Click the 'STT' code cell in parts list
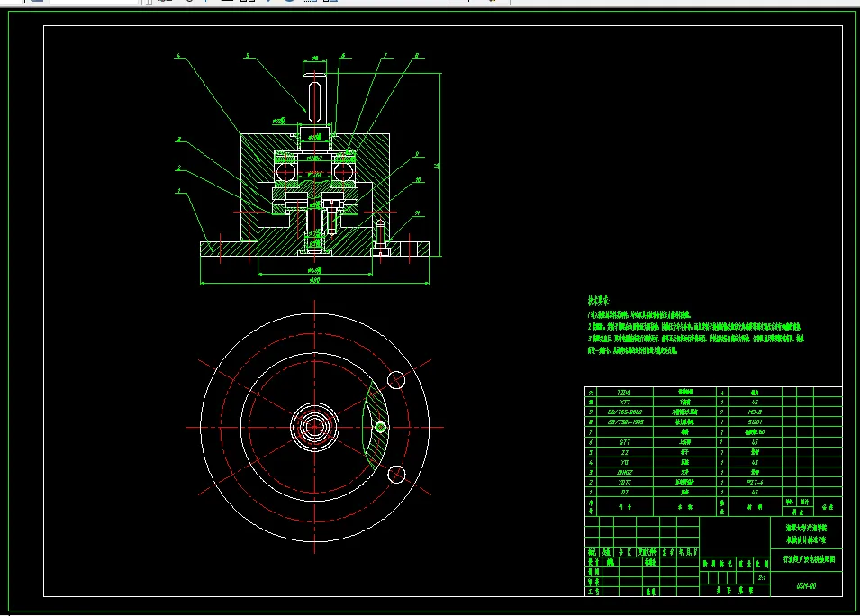The width and height of the screenshot is (860, 616). (625, 442)
